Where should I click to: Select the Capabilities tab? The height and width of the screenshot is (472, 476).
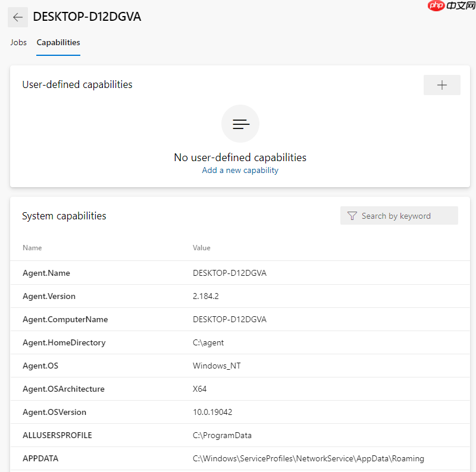tap(58, 42)
